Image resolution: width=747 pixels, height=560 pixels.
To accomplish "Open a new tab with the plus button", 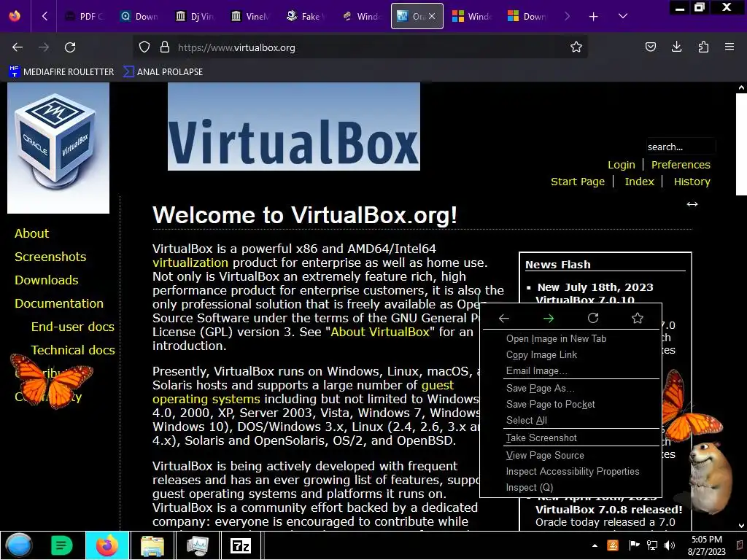I will tap(593, 17).
